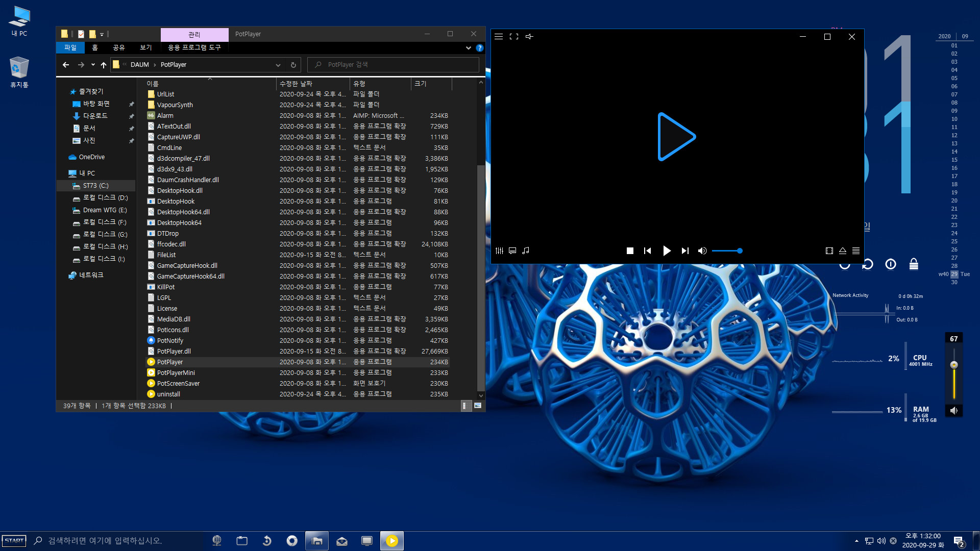Sort by 크기 column header
The width and height of the screenshot is (980, 551).
tap(431, 84)
